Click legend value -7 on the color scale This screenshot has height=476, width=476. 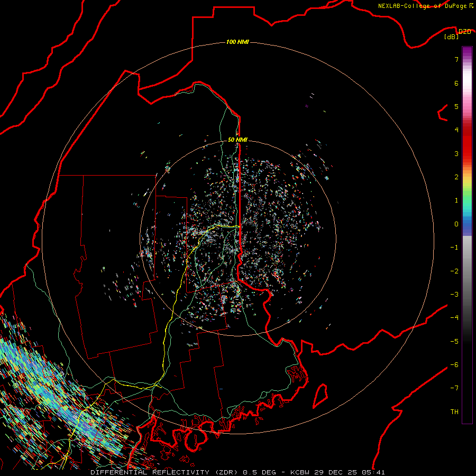click(x=454, y=388)
